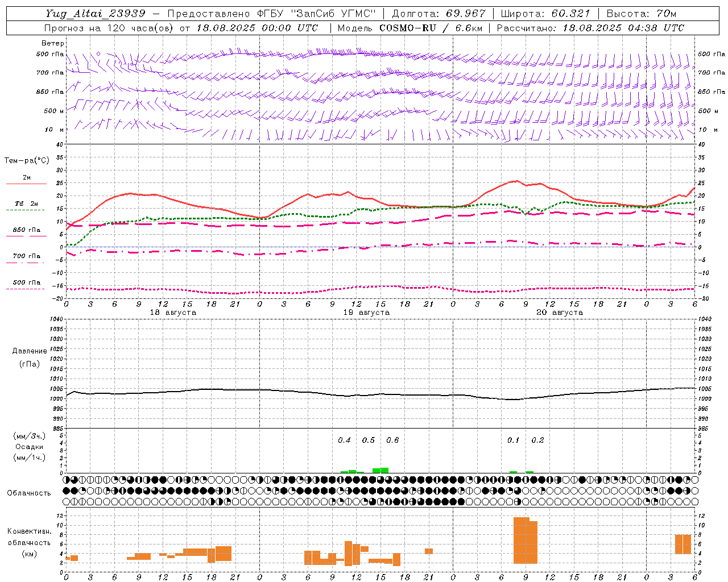Select the longitude value Долгота: 69.967
The image size is (728, 582).
pyautogui.click(x=439, y=14)
